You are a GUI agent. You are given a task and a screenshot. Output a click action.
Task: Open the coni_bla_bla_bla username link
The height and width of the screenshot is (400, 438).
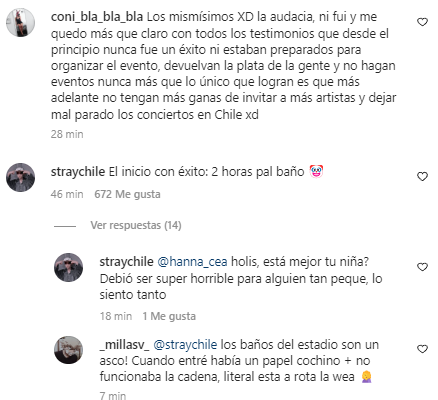pyautogui.click(x=97, y=17)
